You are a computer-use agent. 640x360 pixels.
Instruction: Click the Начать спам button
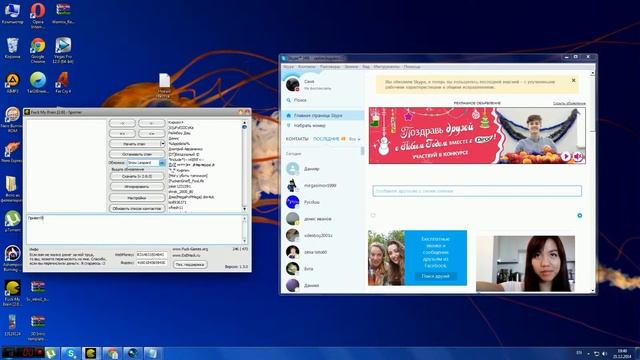(134, 144)
